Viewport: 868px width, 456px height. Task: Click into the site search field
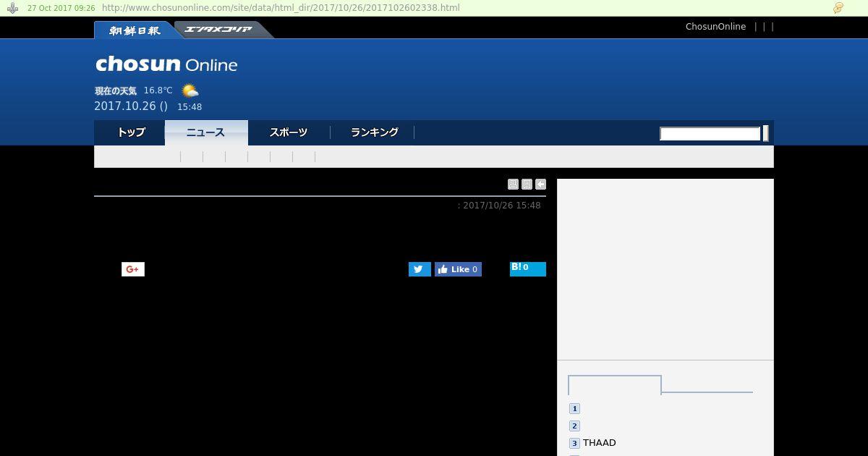point(710,134)
